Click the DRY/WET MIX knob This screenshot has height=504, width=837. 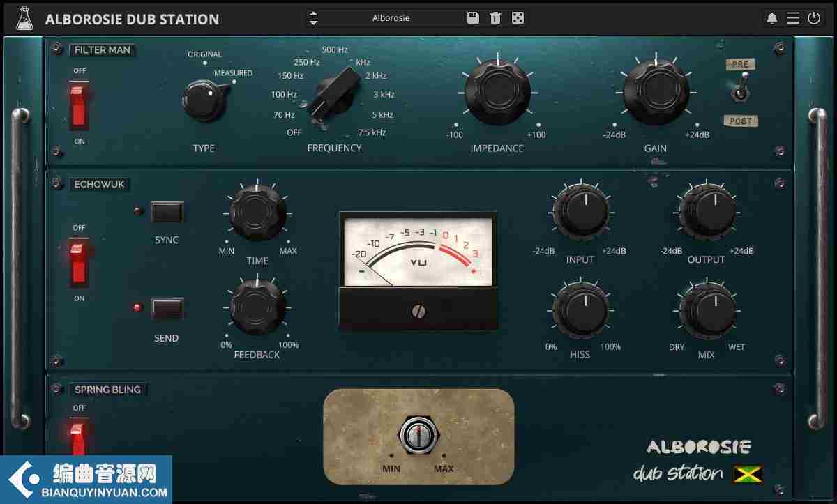707,310
